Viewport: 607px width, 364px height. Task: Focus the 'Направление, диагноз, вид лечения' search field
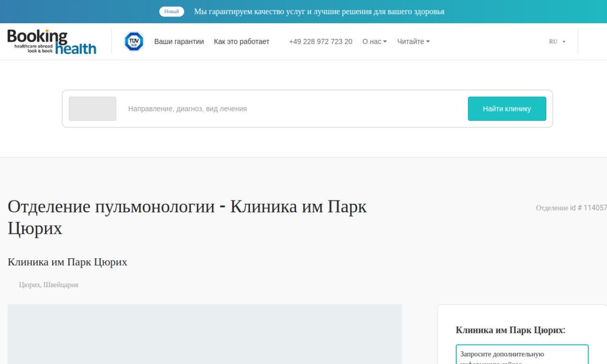pyautogui.click(x=294, y=109)
